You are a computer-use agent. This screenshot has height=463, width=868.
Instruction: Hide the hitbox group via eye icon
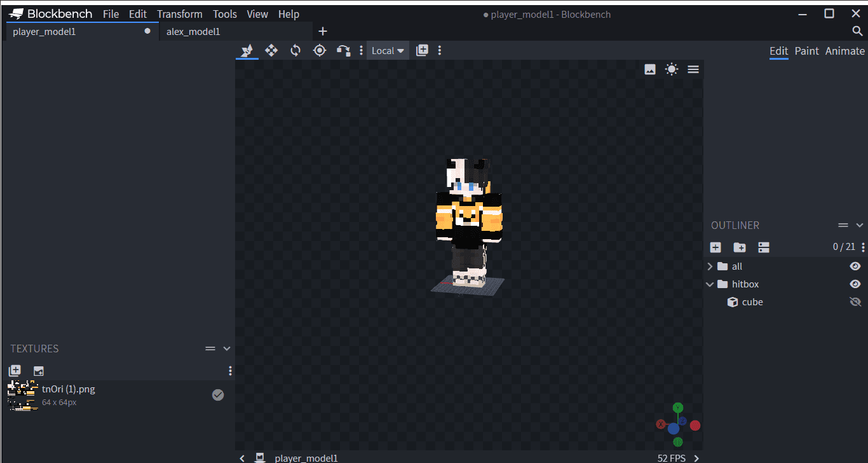(x=855, y=284)
